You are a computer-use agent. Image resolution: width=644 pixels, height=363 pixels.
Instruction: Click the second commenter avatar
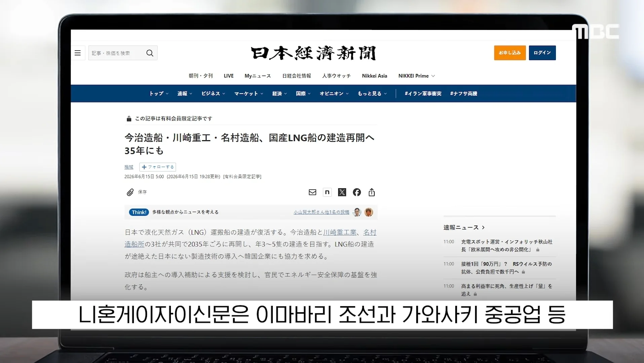(x=369, y=212)
